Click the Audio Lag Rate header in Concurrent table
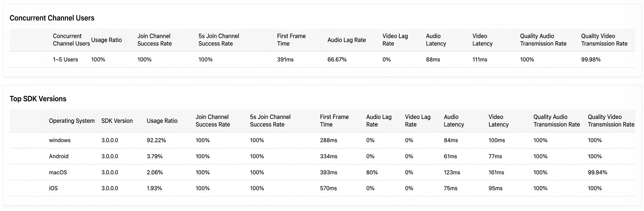 347,40
